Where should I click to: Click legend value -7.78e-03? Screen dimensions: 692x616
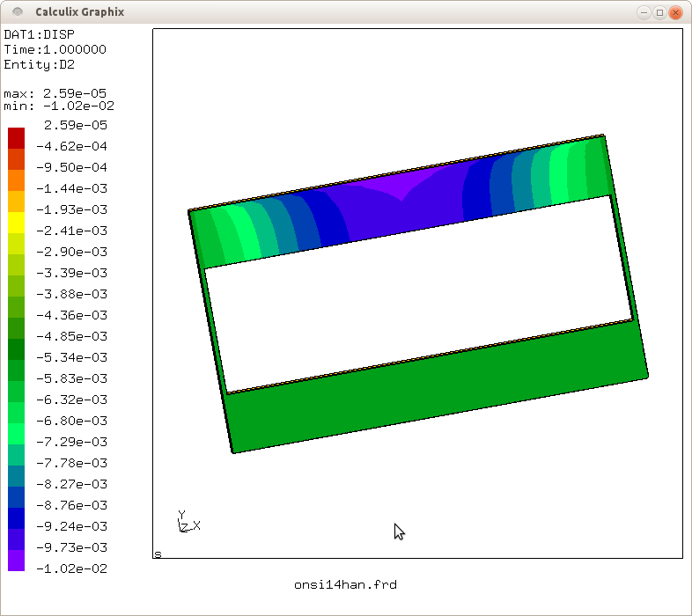pyautogui.click(x=71, y=464)
